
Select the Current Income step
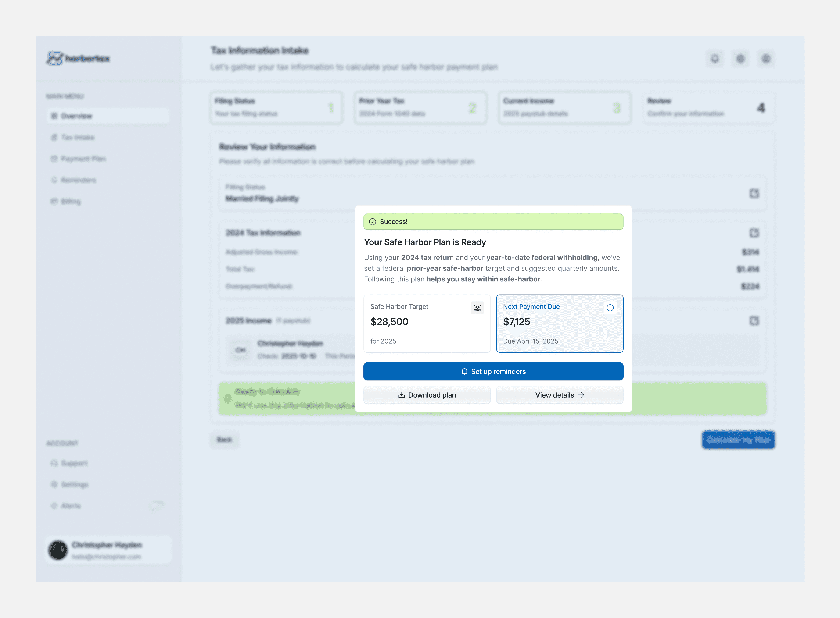point(564,107)
